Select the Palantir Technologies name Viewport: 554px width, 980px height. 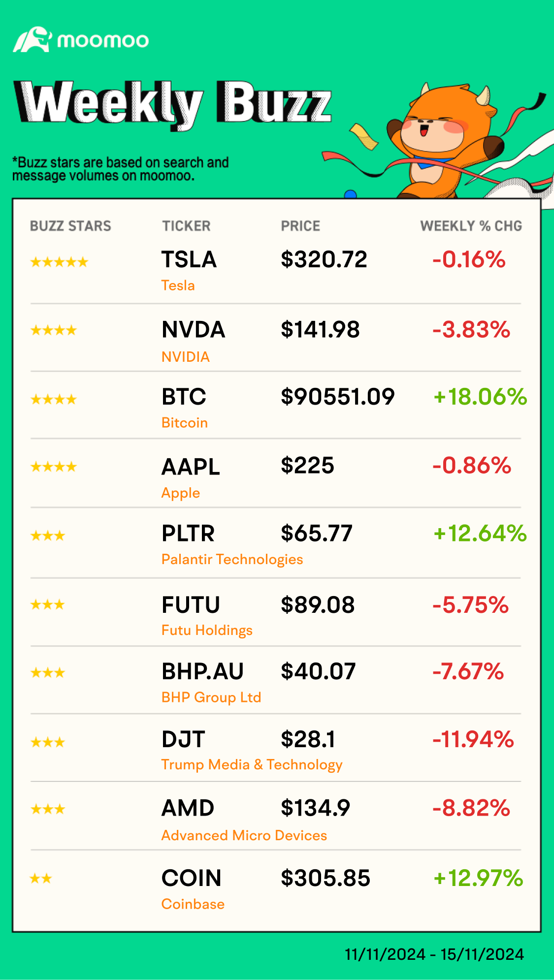(232, 560)
